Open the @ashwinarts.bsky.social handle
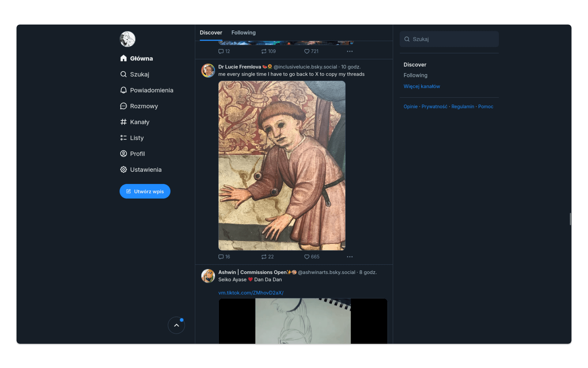Image resolution: width=588 pixels, height=368 pixels. coord(326,272)
